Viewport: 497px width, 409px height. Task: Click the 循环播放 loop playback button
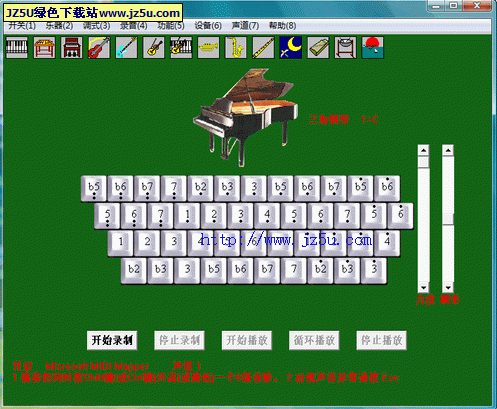point(314,340)
